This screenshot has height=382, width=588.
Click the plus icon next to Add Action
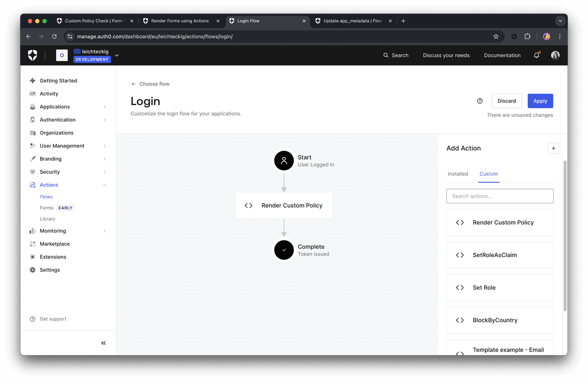point(553,148)
